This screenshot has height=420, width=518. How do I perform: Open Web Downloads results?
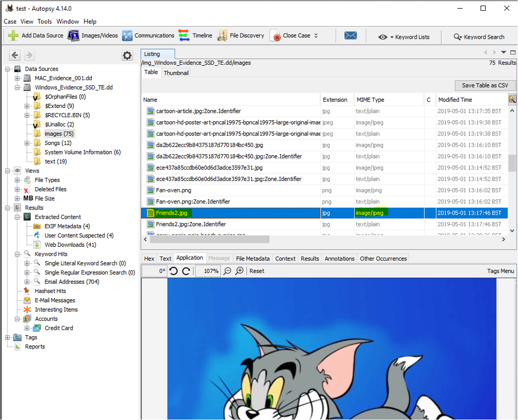pos(70,245)
